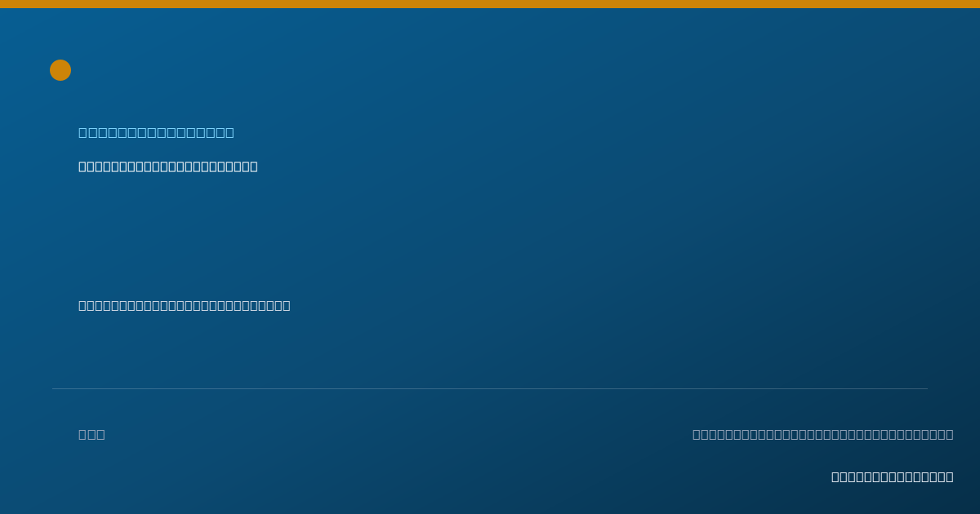Click the middle paragraph line of placeholder text
The image size is (980, 514).
[185, 305]
